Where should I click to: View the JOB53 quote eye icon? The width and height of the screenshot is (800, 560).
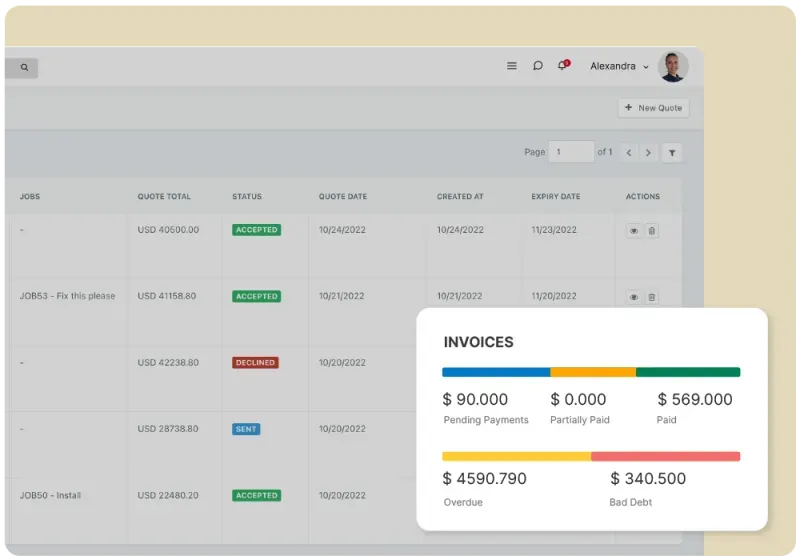[634, 297]
